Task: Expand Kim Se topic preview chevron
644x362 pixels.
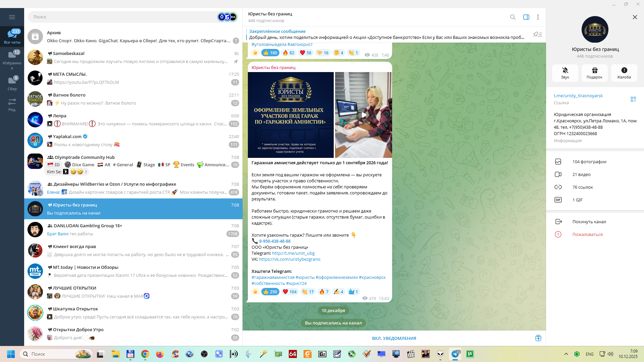Action: [86, 172]
